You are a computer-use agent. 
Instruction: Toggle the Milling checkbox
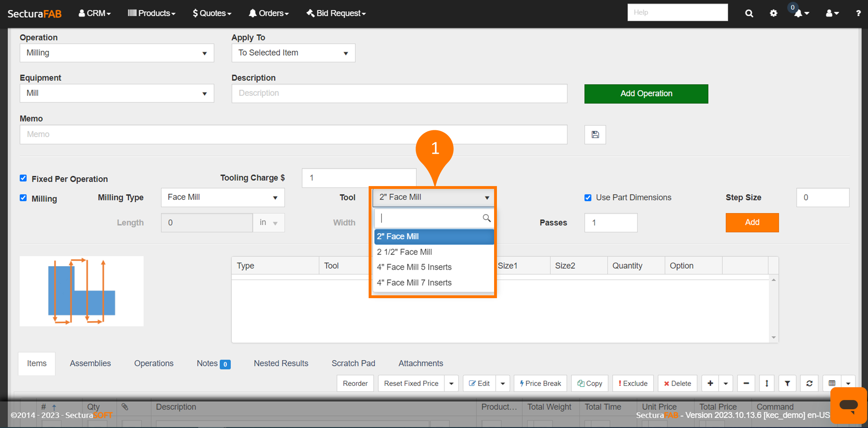(x=23, y=198)
